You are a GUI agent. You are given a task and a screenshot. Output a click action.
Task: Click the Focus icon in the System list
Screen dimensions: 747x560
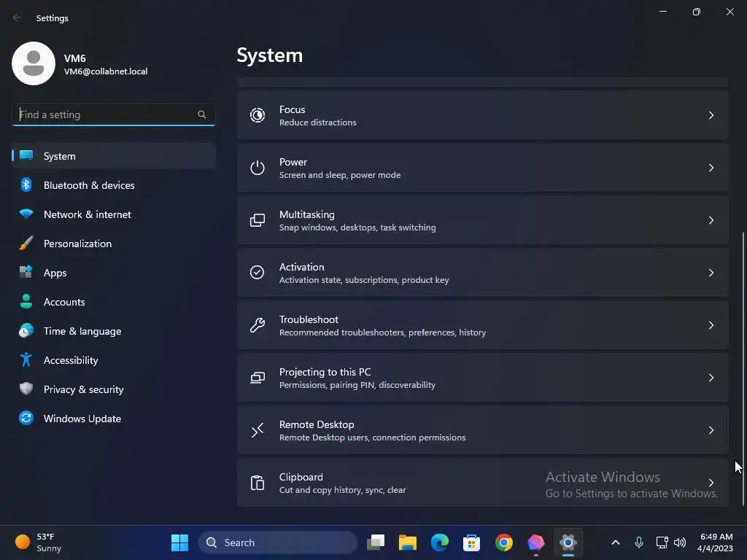[258, 115]
